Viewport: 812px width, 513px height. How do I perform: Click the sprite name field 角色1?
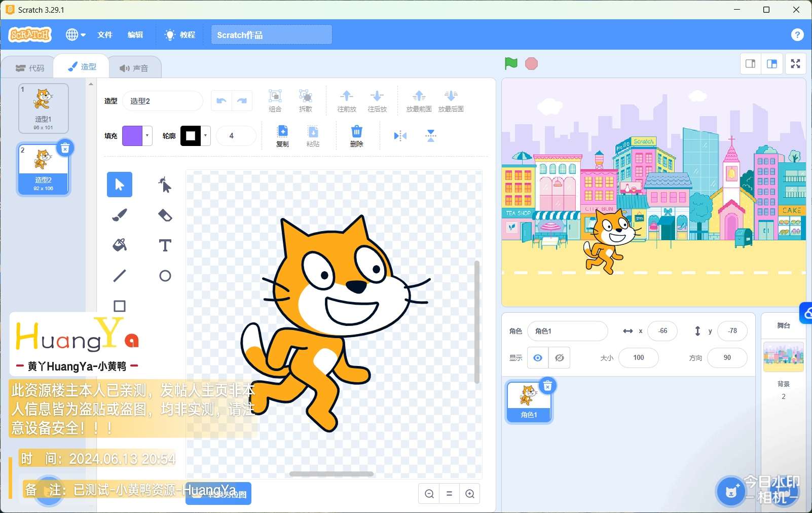click(x=567, y=331)
